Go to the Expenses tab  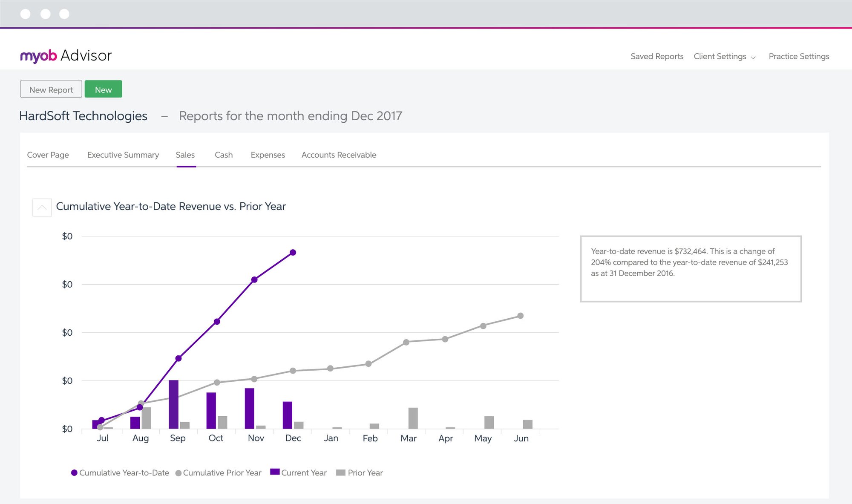[268, 155]
